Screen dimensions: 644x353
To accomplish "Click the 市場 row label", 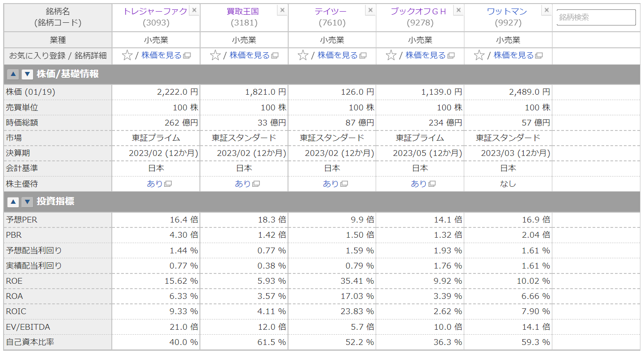I will pos(14,138).
